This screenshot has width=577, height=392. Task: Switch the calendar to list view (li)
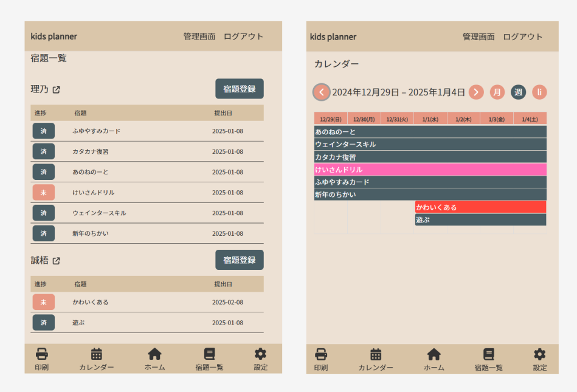539,92
